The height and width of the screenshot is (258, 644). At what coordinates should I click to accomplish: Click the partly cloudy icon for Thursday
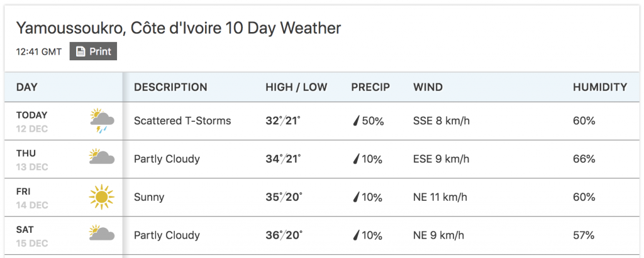pyautogui.click(x=102, y=156)
